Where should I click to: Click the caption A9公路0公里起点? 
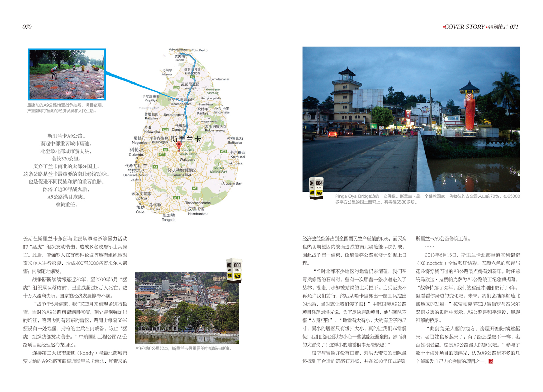184,349
